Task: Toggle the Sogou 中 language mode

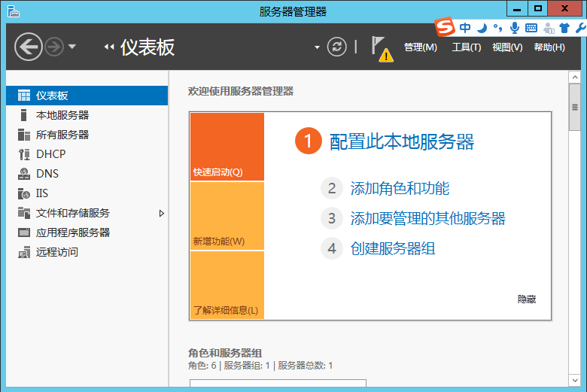Action: [465, 28]
